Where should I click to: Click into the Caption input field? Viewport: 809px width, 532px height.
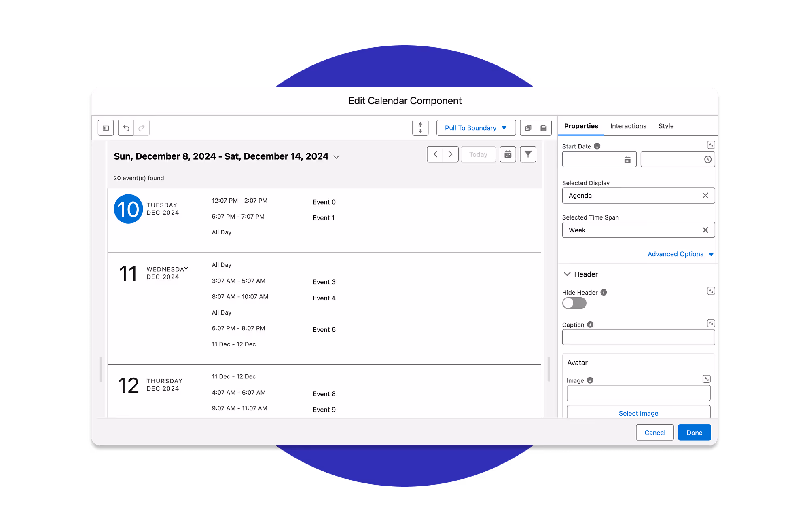(x=638, y=337)
